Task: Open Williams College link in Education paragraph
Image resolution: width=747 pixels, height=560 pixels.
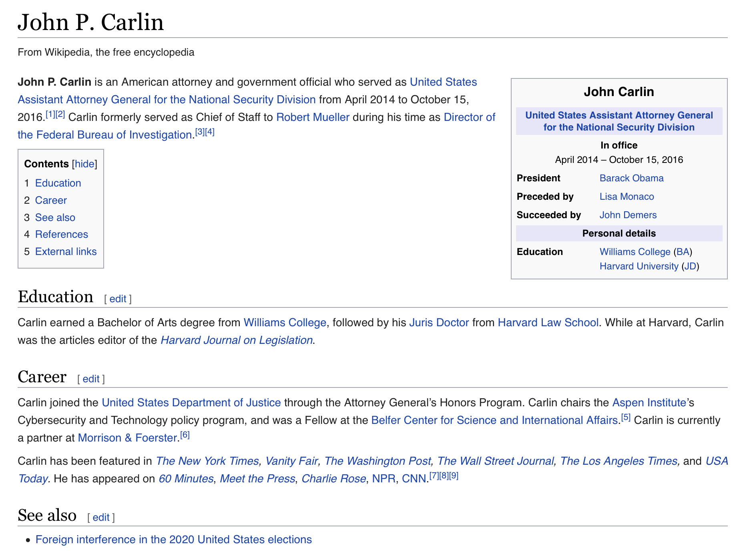Action: click(x=285, y=323)
